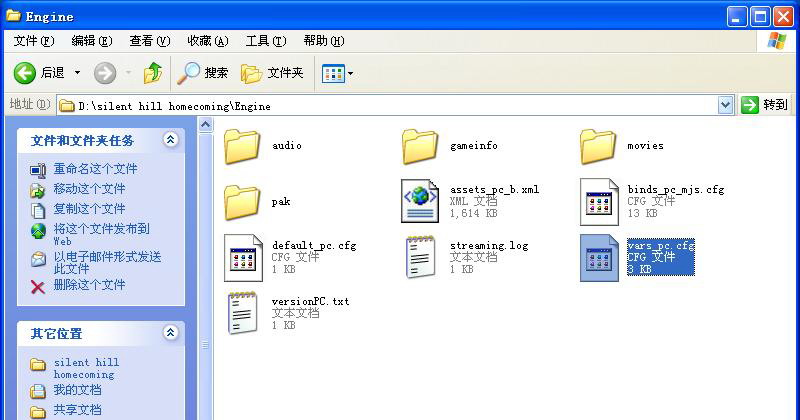
Task: Minimize the Engine window
Action: pos(736,17)
